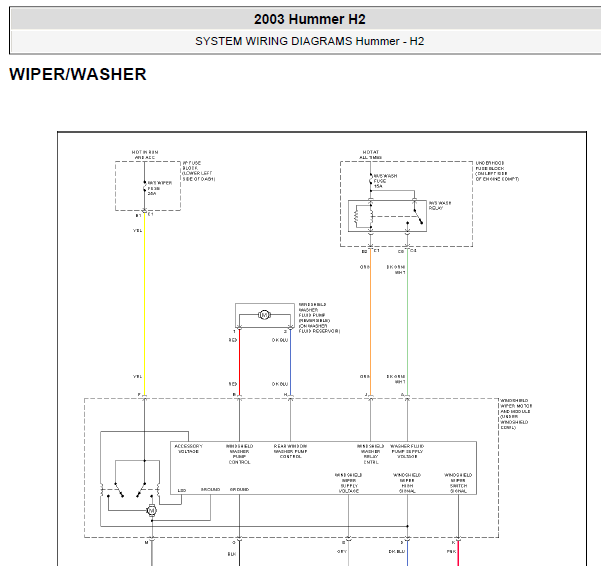601x566 pixels.
Task: Click the I/P fuse block description label
Action: coord(199,171)
